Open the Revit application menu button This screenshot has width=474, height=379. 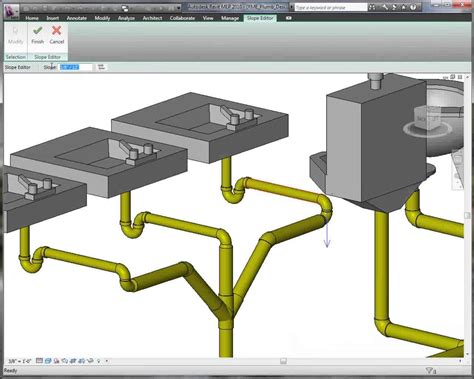click(x=11, y=13)
